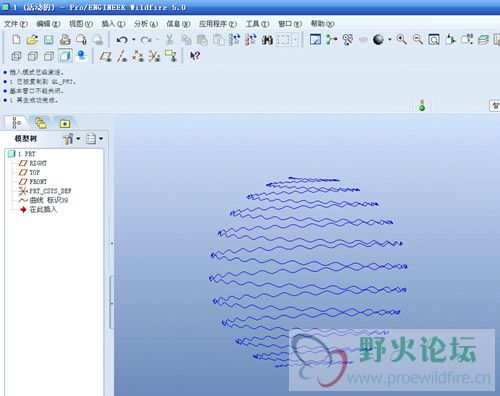Image resolution: width=500 pixels, height=396 pixels.
Task: Toggle wireframe display mode icon
Action: [x=16, y=56]
